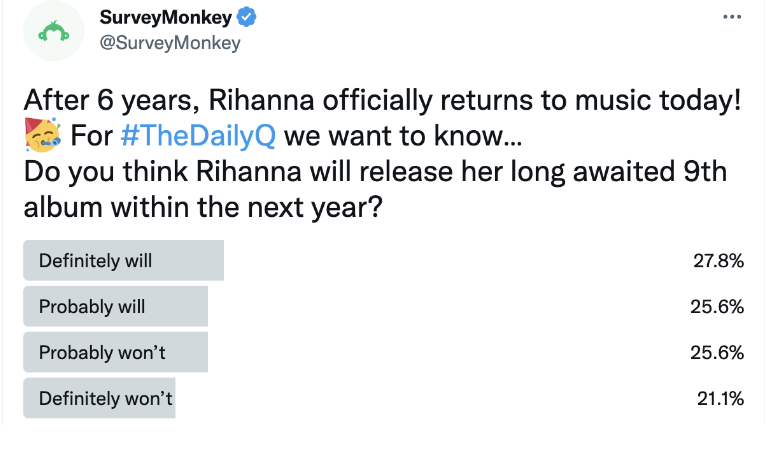Select the Probably won't poll bar

pos(116,352)
